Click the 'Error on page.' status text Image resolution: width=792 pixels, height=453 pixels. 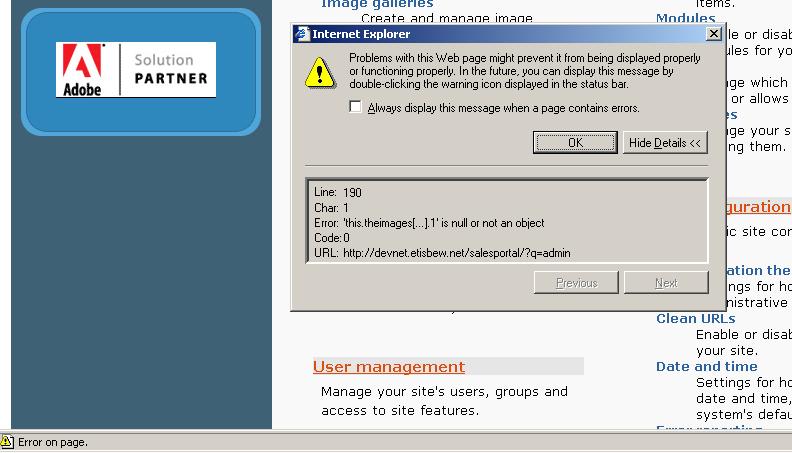[53, 442]
